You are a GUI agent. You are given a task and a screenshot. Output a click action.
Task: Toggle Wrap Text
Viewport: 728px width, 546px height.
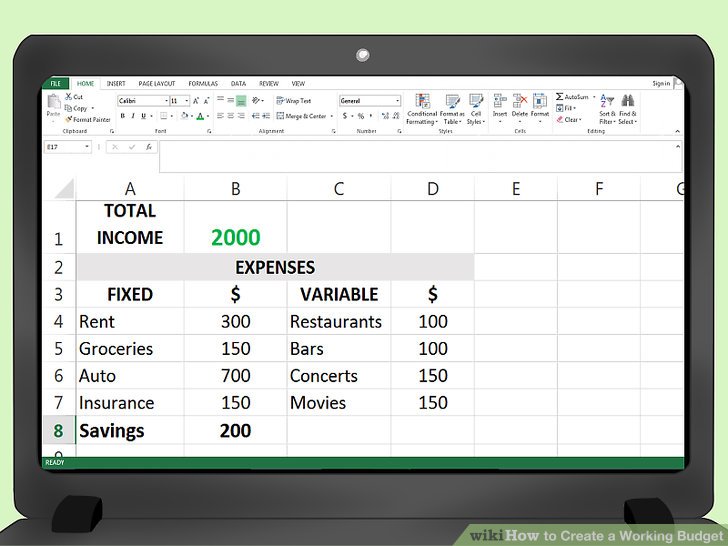(293, 101)
